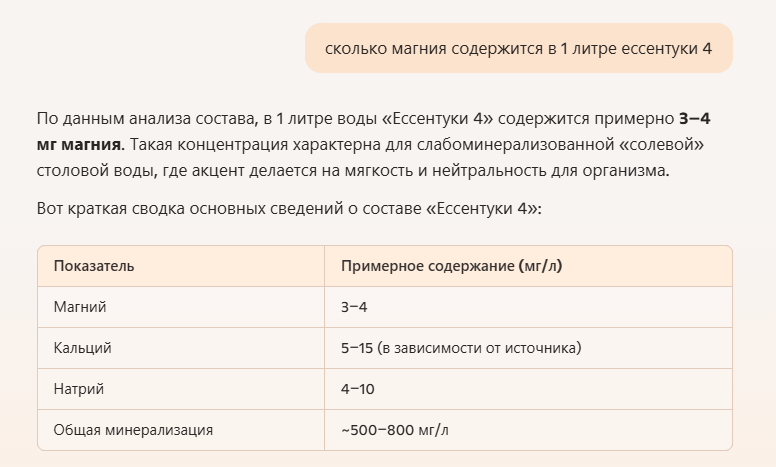Click the word "слабоминерализованной" in the answer

[x=515, y=144]
